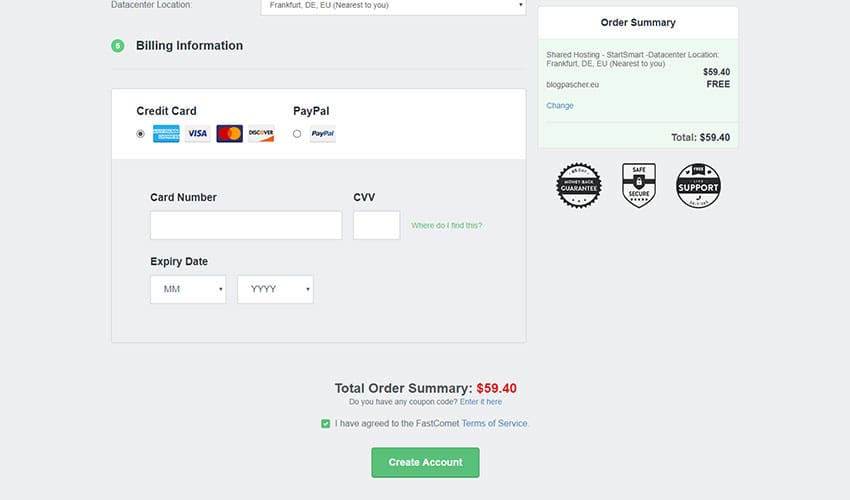Select the Credit Card radio button
The height and width of the screenshot is (500, 850).
(140, 134)
